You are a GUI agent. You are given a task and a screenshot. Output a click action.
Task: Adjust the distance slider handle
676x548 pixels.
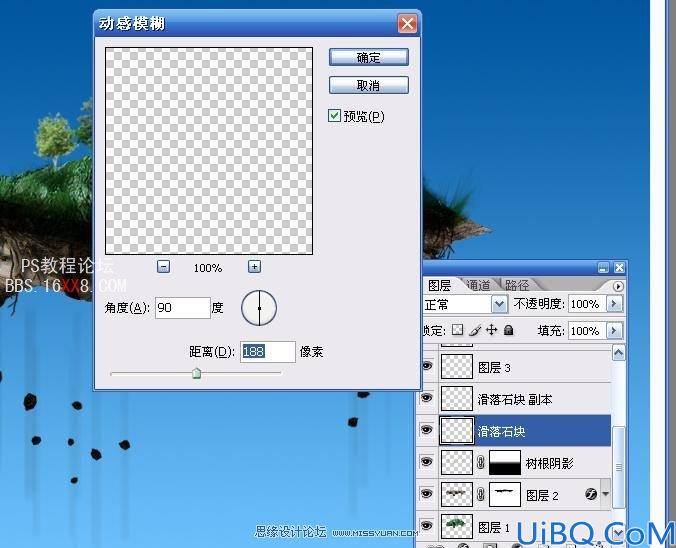197,373
